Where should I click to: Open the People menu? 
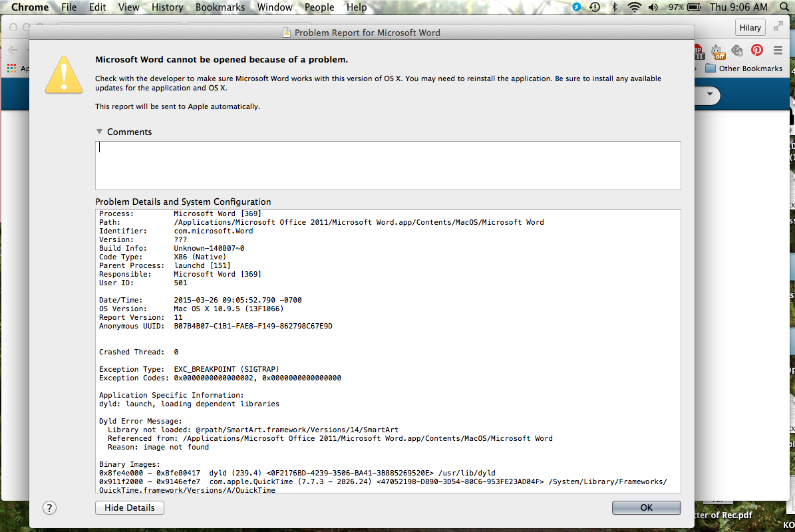pyautogui.click(x=319, y=7)
